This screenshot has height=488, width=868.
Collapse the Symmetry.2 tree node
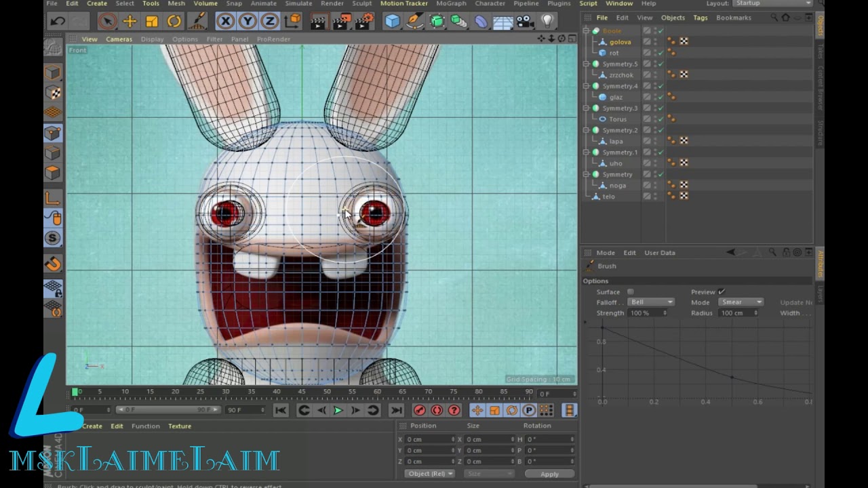[586, 130]
